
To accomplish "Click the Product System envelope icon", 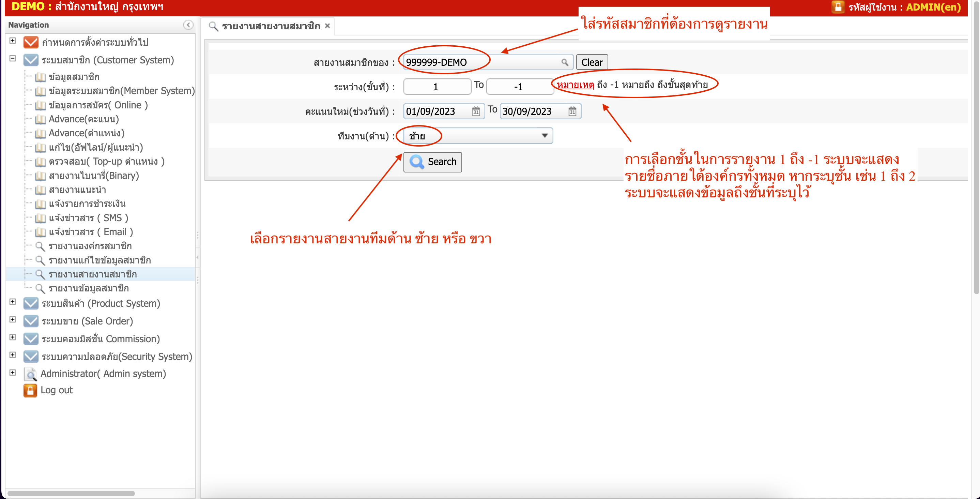I will click(31, 304).
